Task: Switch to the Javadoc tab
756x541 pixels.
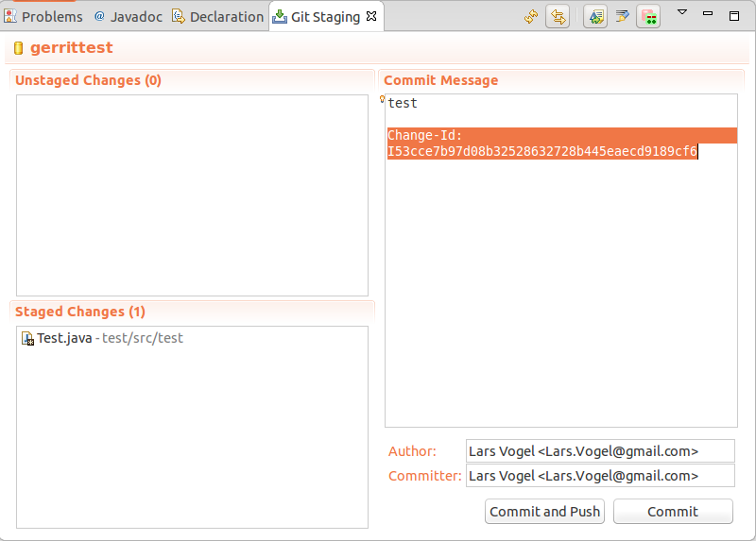Action: [129, 17]
